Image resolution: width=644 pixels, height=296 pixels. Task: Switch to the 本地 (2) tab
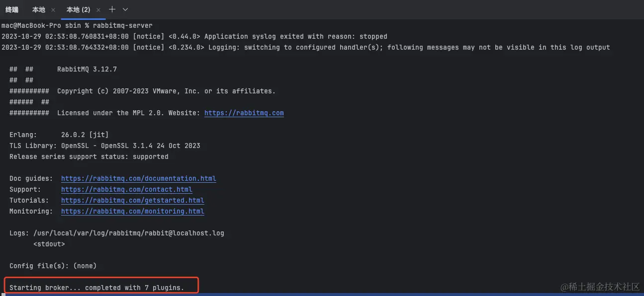(x=79, y=9)
